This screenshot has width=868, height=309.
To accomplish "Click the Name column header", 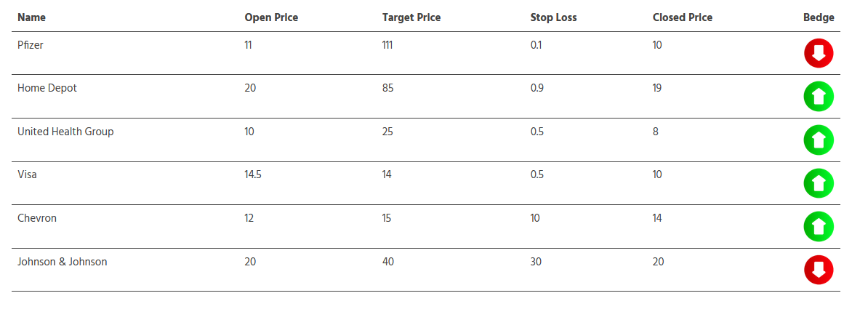I will [x=31, y=17].
